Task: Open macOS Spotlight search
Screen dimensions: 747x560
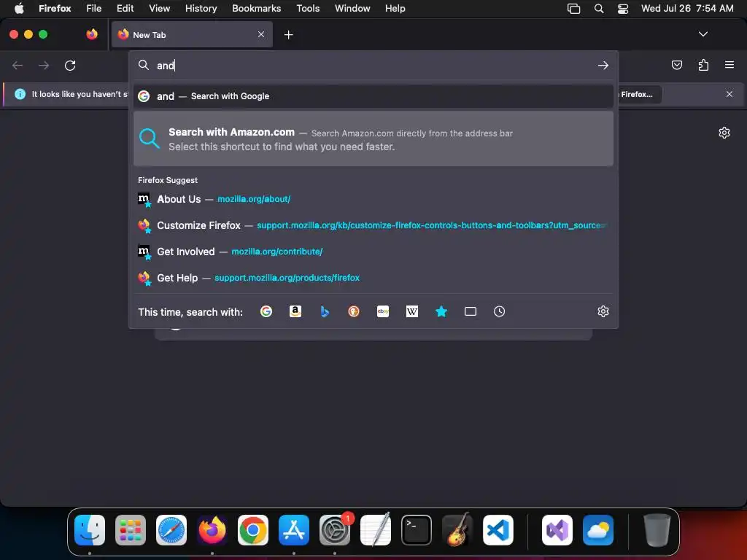Action: coord(599,8)
